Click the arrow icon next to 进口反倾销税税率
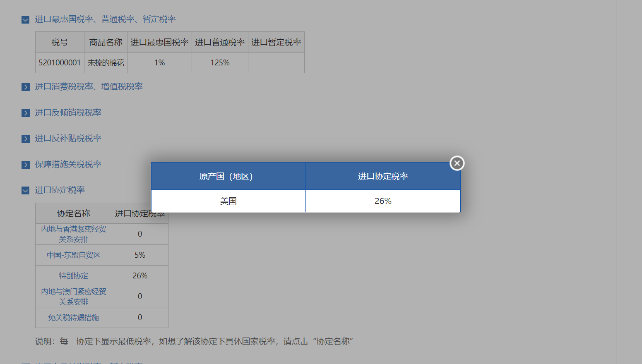 pos(25,113)
